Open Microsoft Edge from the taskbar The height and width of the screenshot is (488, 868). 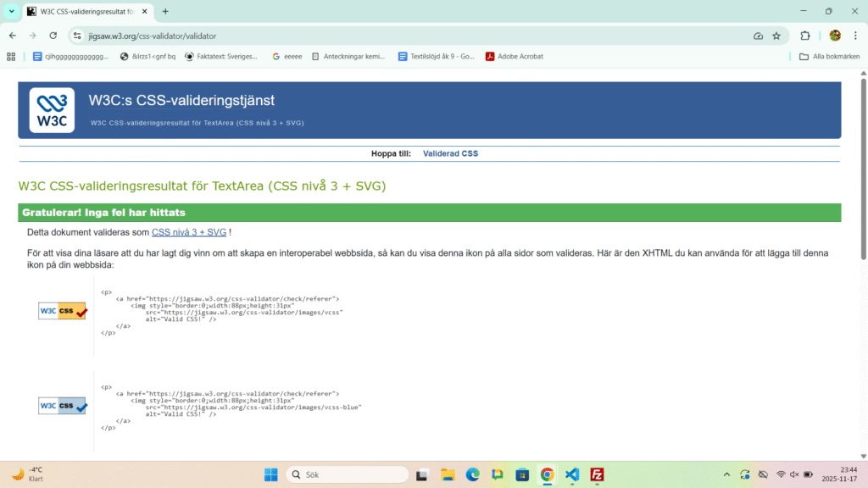coord(472,474)
